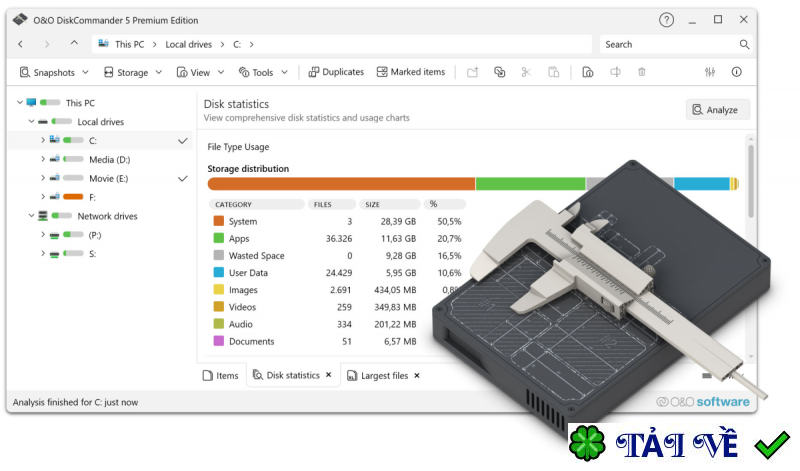Select the This PC tree item
The height and width of the screenshot is (471, 800).
[x=80, y=103]
